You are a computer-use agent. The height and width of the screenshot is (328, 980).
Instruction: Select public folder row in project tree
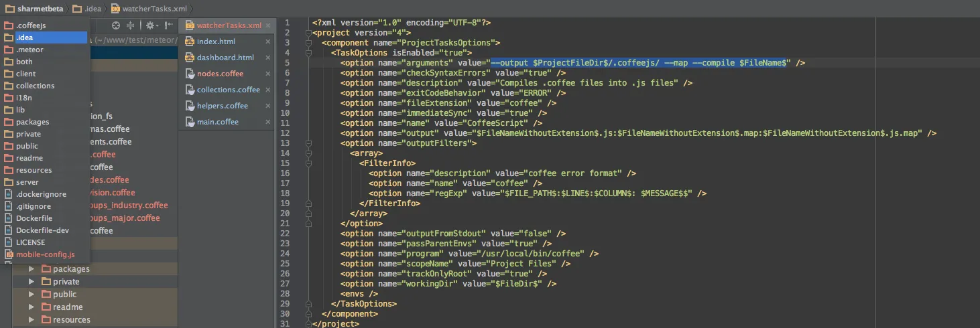(95, 295)
